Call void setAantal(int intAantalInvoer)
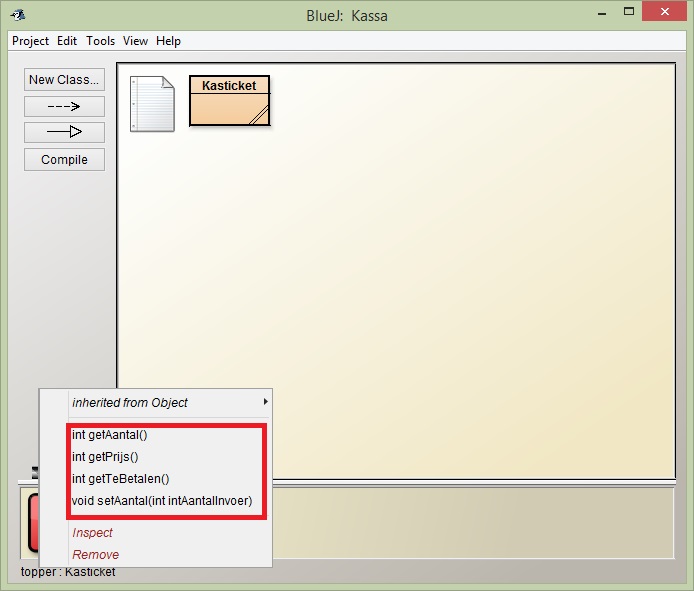 point(162,501)
